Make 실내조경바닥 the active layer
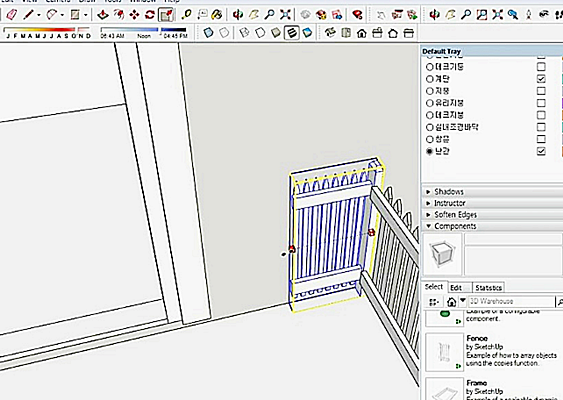Image resolution: width=563 pixels, height=400 pixels. coord(429,127)
